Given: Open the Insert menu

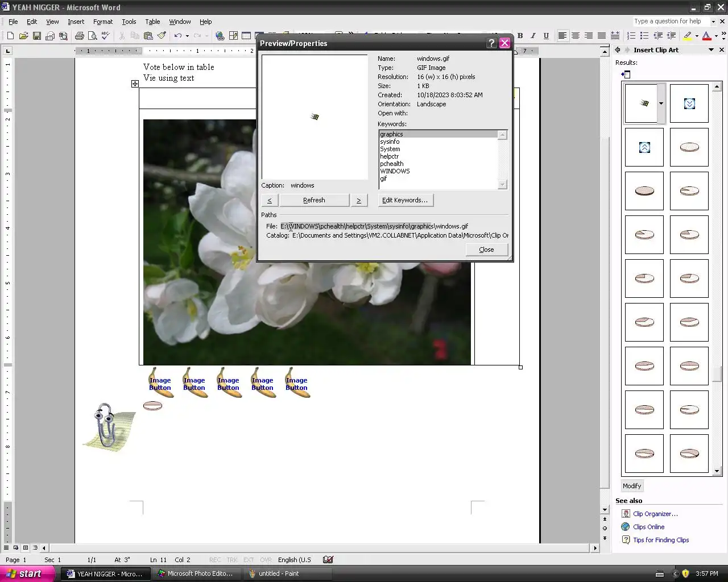Looking at the screenshot, I should [x=76, y=22].
